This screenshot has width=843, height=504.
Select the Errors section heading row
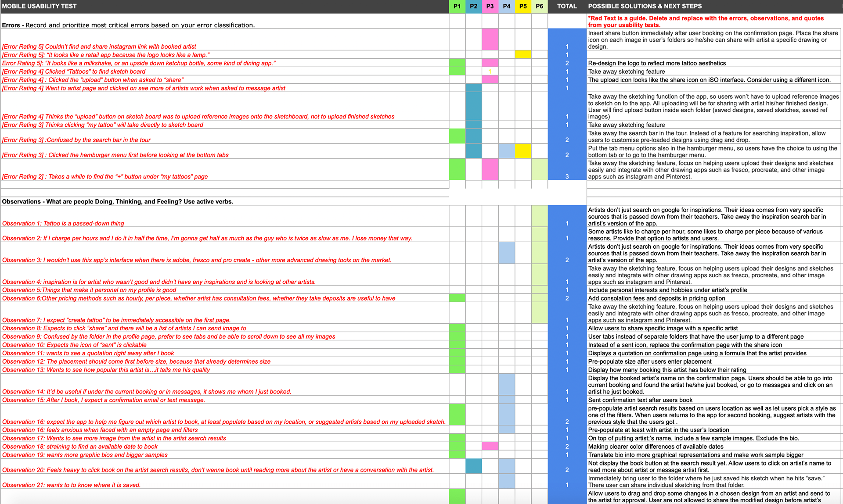(224, 21)
